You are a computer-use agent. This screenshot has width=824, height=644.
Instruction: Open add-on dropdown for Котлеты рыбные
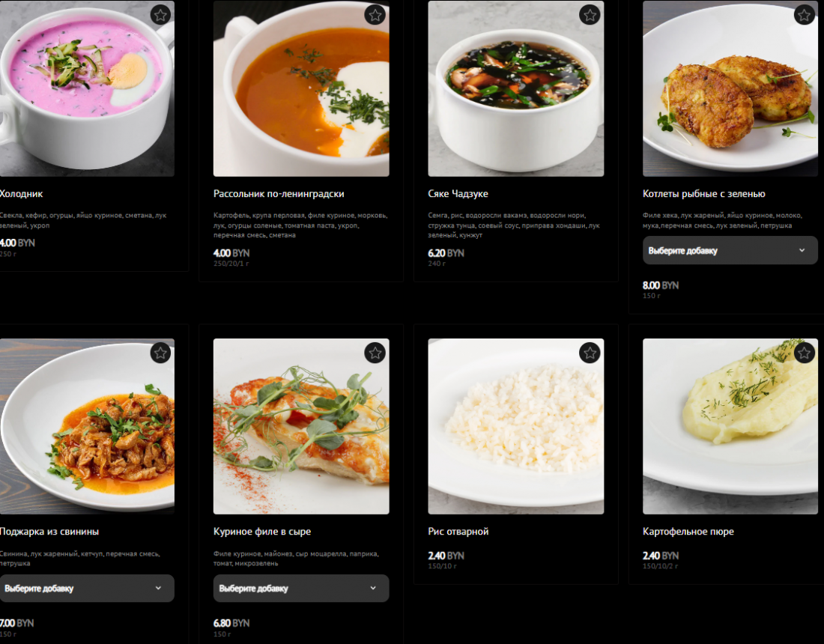click(730, 251)
